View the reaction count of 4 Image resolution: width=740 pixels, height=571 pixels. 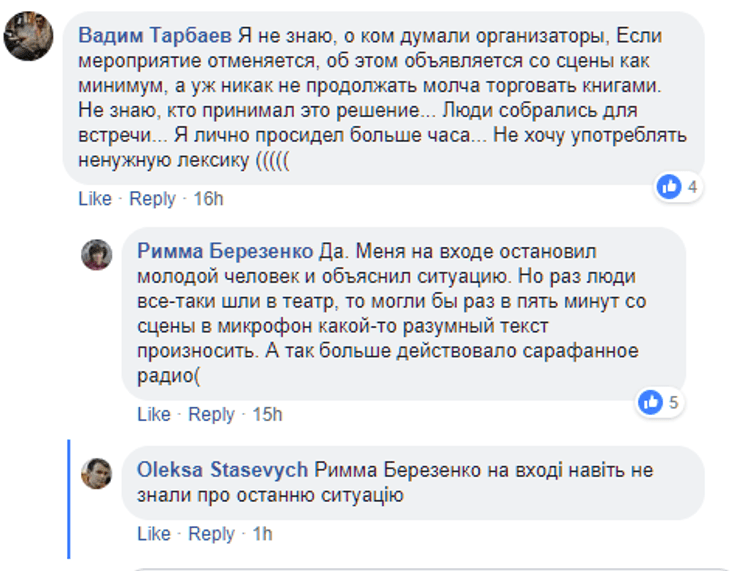pos(692,187)
